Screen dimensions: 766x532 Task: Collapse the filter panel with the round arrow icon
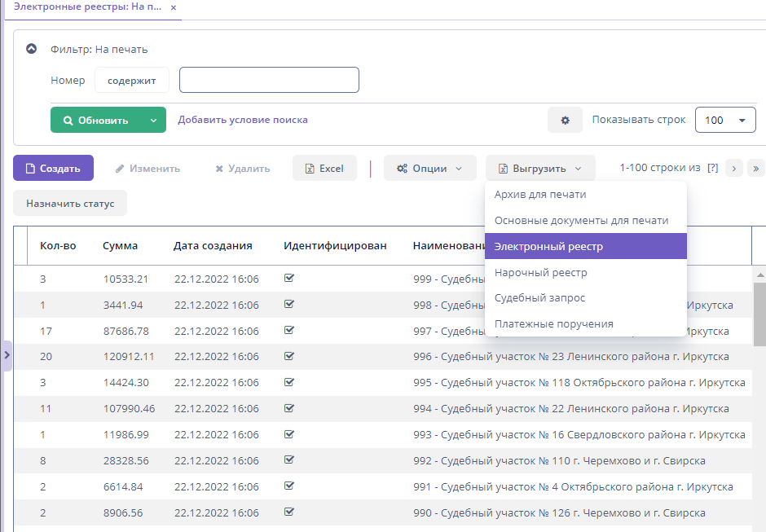(31, 49)
